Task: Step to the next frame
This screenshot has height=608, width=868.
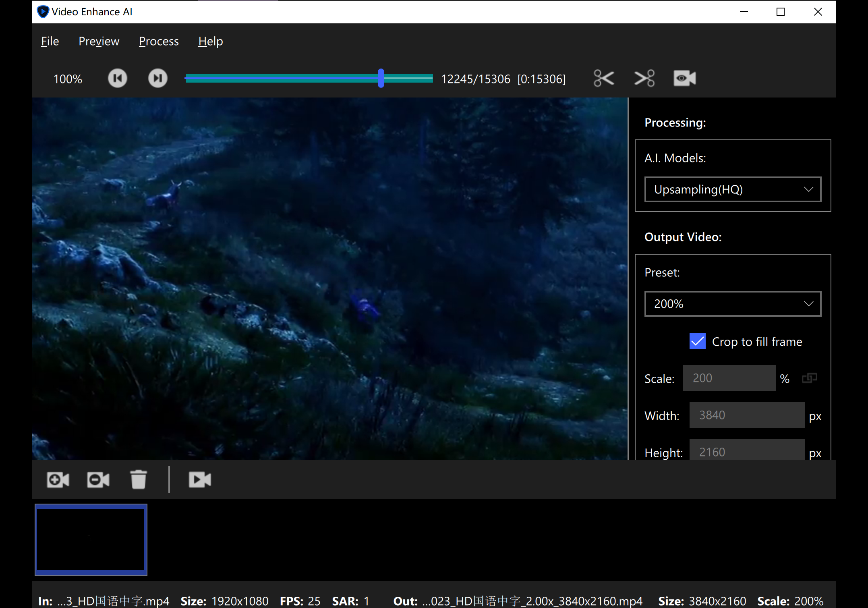Action: tap(158, 78)
